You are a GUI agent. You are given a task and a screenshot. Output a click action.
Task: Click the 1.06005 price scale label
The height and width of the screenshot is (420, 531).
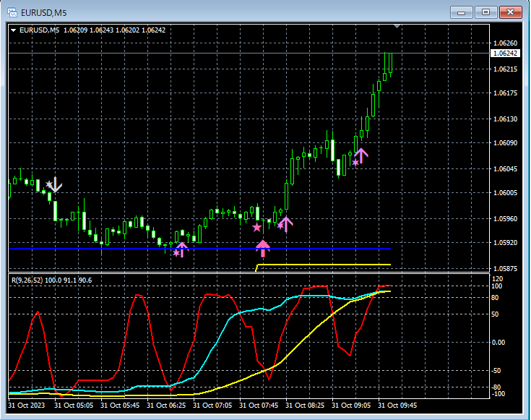tap(505, 192)
